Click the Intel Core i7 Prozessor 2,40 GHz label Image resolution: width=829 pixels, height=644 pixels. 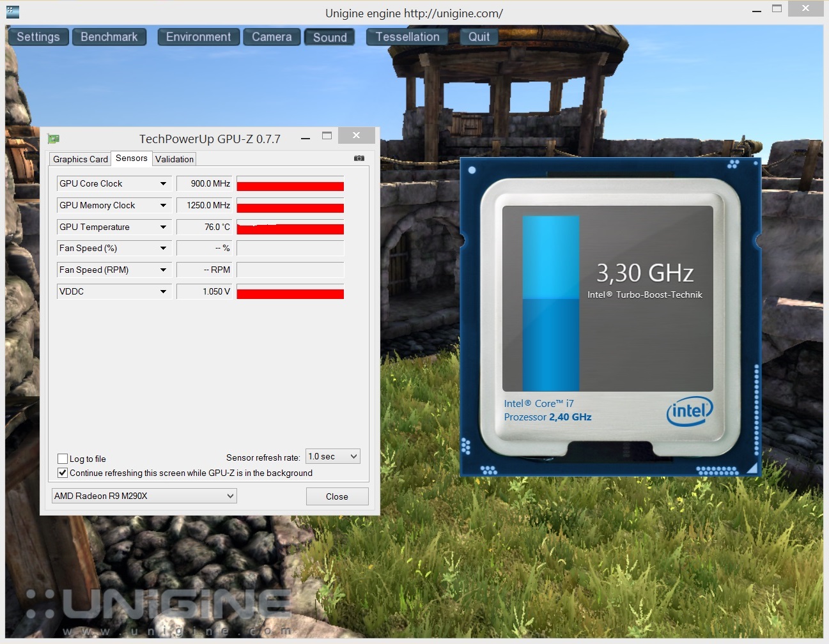(x=548, y=410)
